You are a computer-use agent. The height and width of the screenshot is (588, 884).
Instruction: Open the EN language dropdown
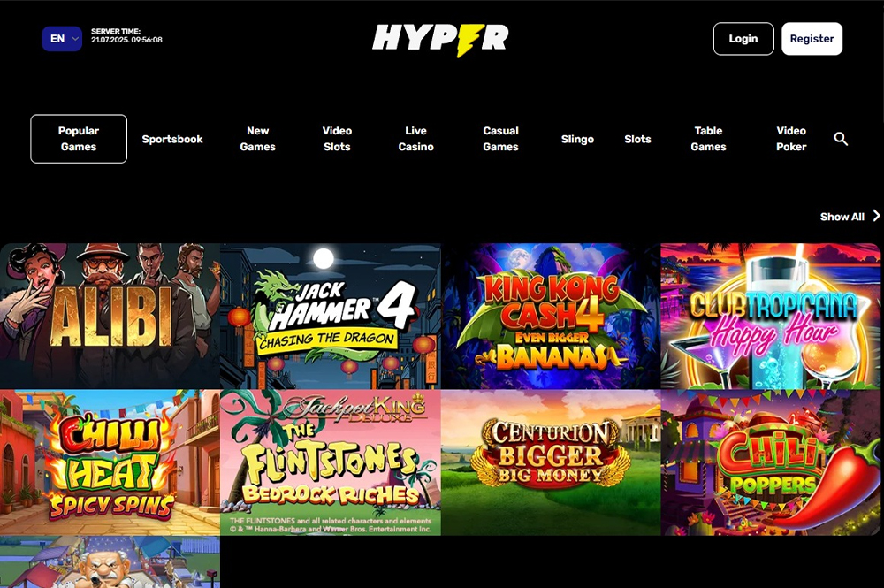[x=62, y=39]
